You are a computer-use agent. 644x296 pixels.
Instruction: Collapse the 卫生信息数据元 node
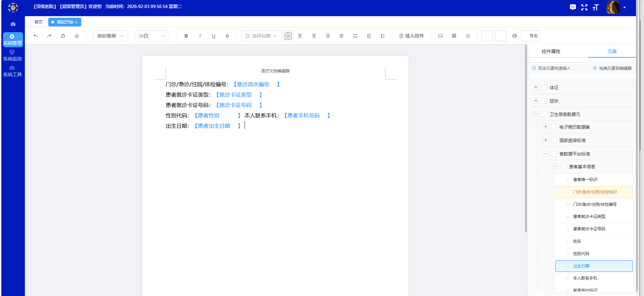[536, 114]
